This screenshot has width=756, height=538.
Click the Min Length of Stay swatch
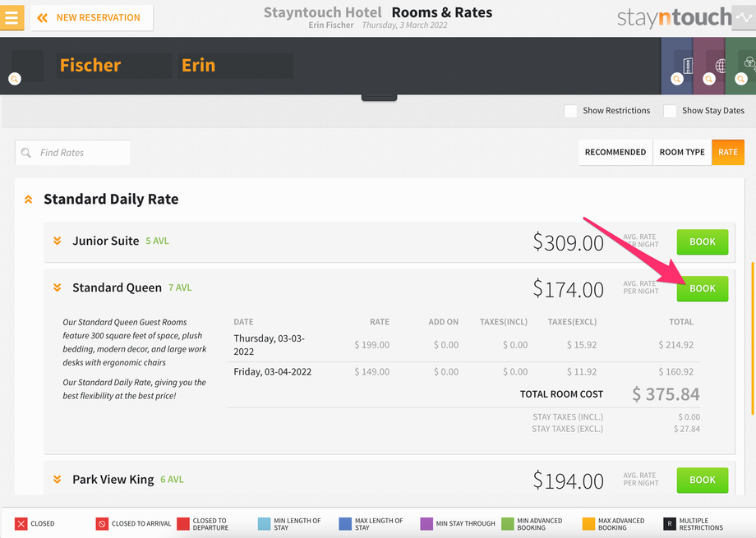pos(265,523)
